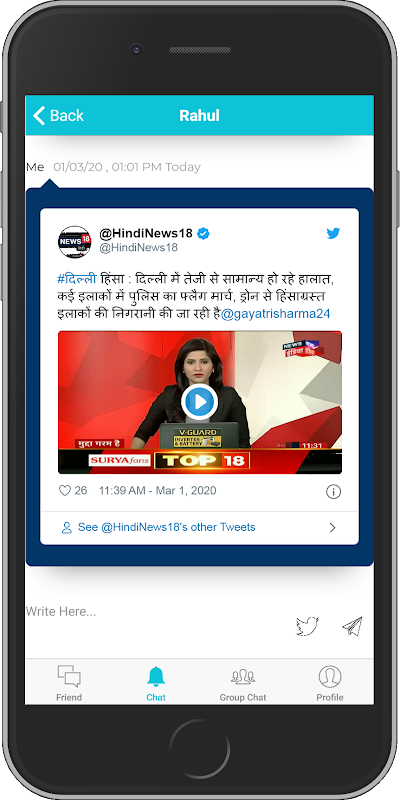400x800 pixels.
Task: Open @gayatrisharma24 mention link
Action: [276, 314]
